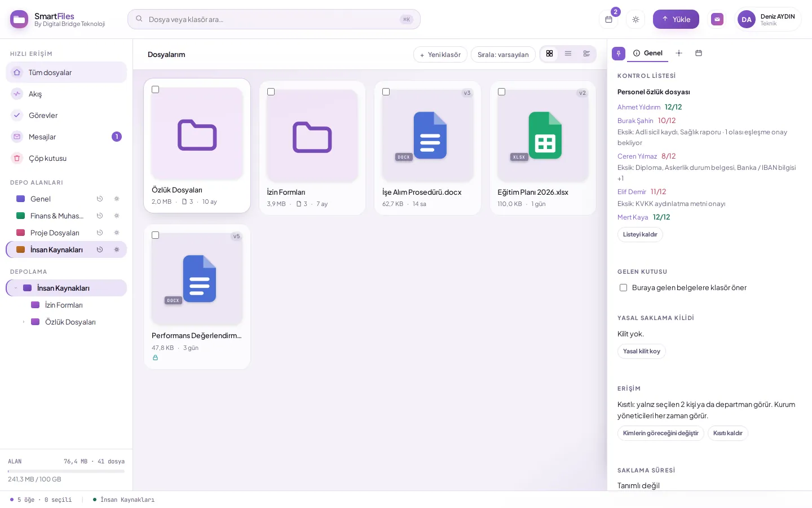The width and height of the screenshot is (812, 508).
Task: Select the green Finans & Muhasebe swatch
Action: coord(21,216)
